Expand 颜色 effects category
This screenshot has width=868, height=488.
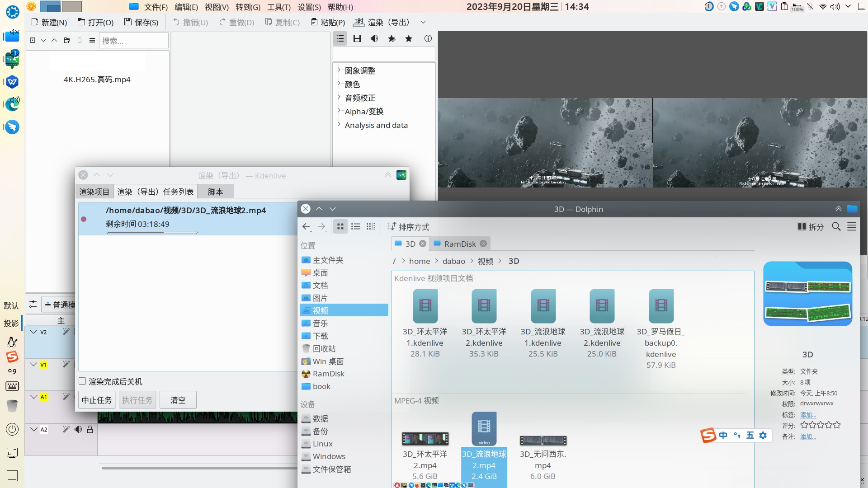(x=339, y=84)
